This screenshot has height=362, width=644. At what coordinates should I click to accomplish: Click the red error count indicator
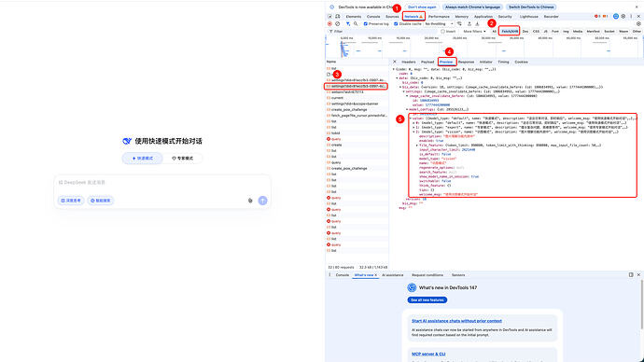[597, 17]
